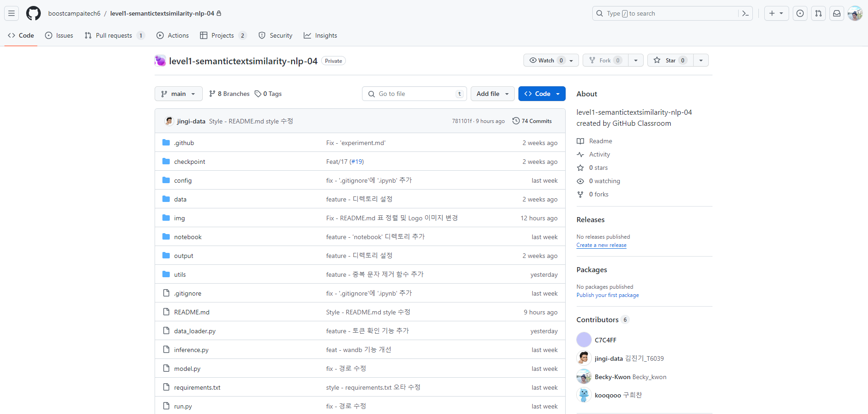
Task: Open the Readme link in About
Action: 594,141
